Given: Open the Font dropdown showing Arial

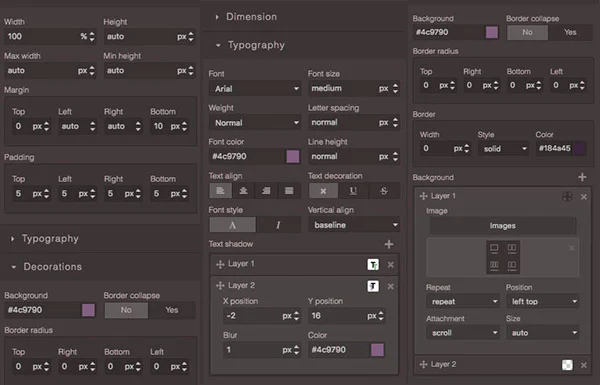Looking at the screenshot, I should tap(255, 89).
